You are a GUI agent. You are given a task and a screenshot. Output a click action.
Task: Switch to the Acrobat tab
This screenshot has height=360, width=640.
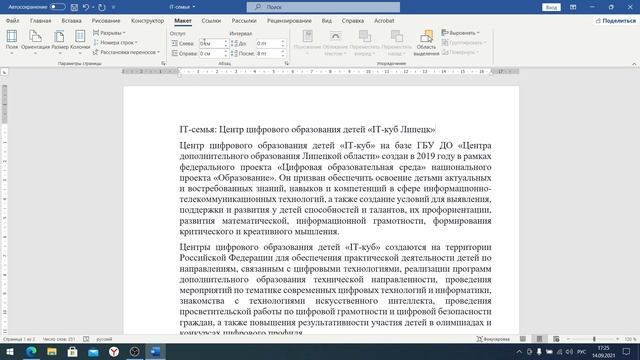tap(384, 20)
